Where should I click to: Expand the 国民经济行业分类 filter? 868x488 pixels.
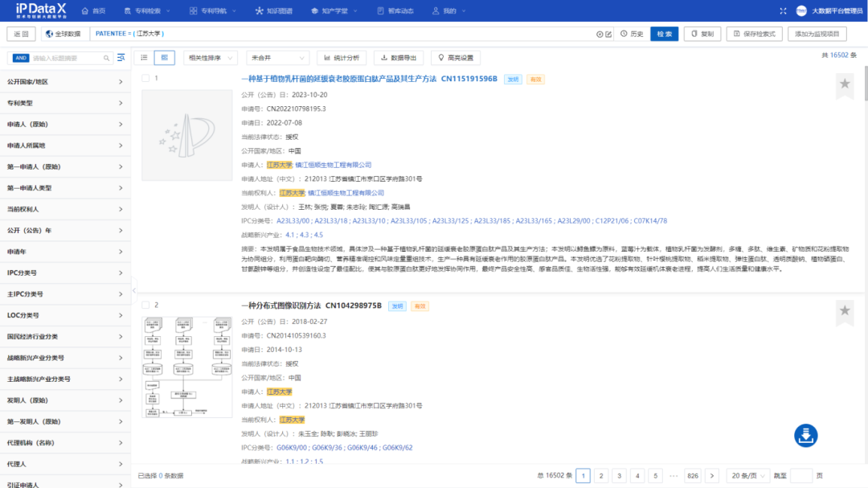(x=65, y=336)
